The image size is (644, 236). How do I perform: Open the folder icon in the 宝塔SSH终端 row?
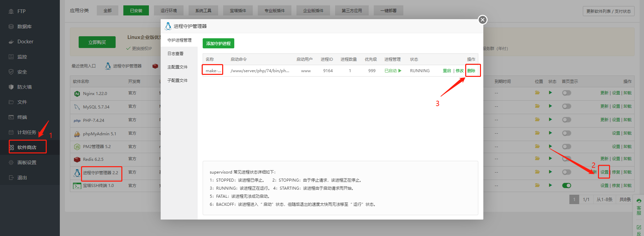point(537,185)
